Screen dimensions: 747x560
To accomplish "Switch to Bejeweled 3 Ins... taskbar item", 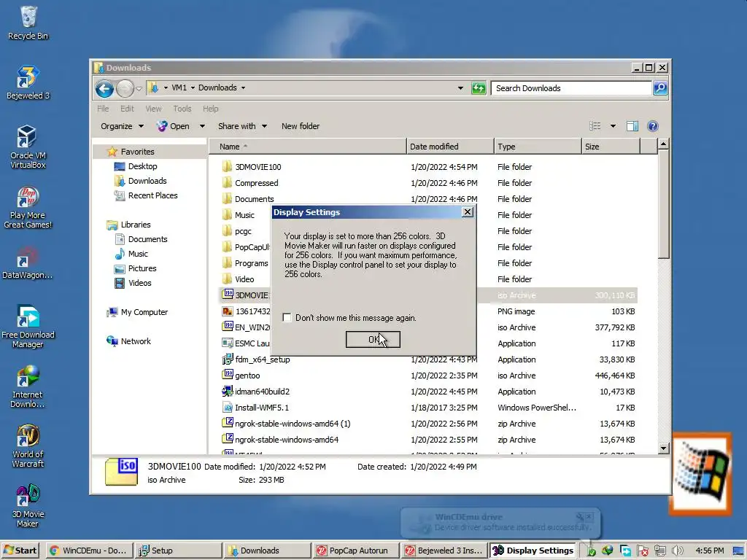I will pos(444,551).
